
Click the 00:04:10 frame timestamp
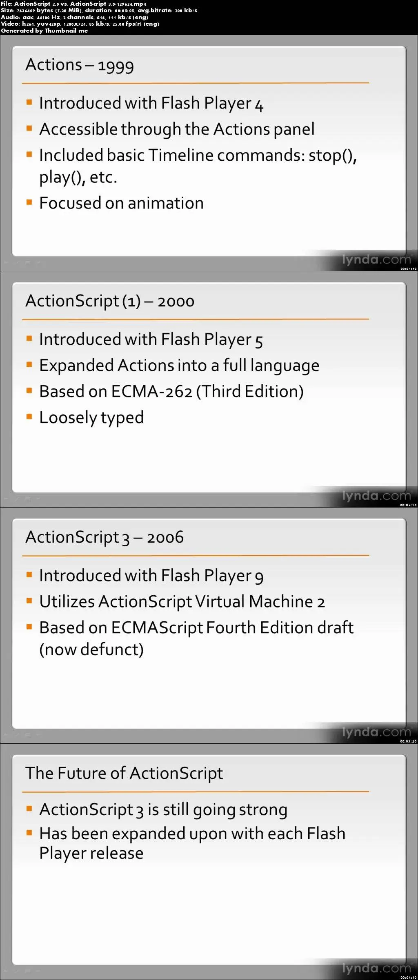click(408, 978)
